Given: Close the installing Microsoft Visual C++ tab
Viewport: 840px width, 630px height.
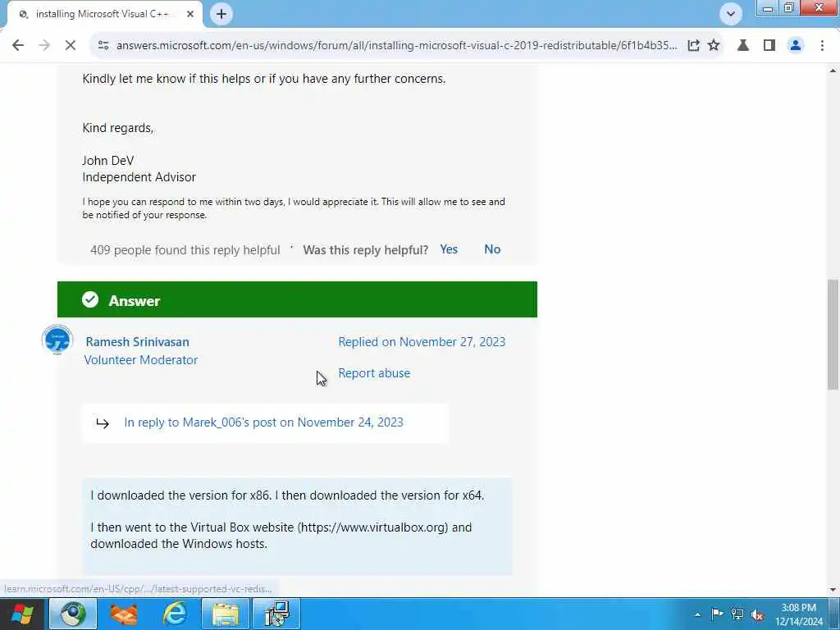Looking at the screenshot, I should pyautogui.click(x=190, y=14).
